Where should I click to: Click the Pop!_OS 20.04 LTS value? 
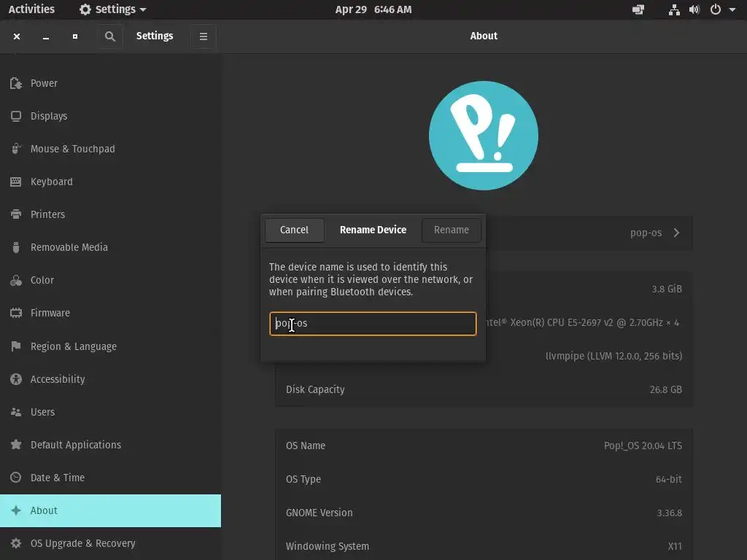[643, 446]
